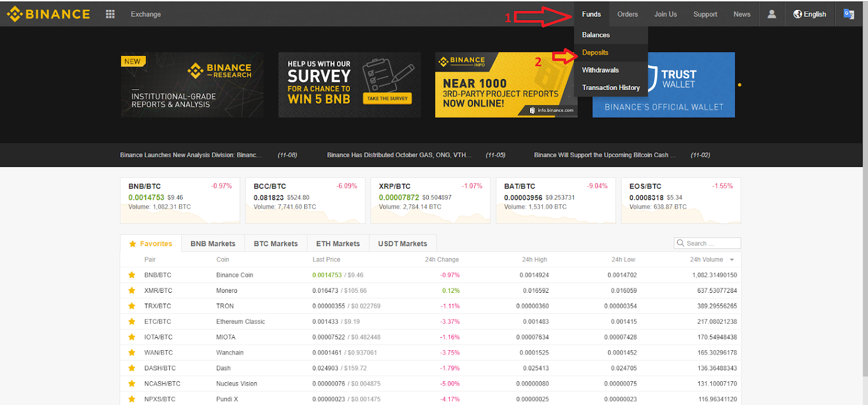Open the English language dropdown
868x405 pixels.
click(809, 14)
